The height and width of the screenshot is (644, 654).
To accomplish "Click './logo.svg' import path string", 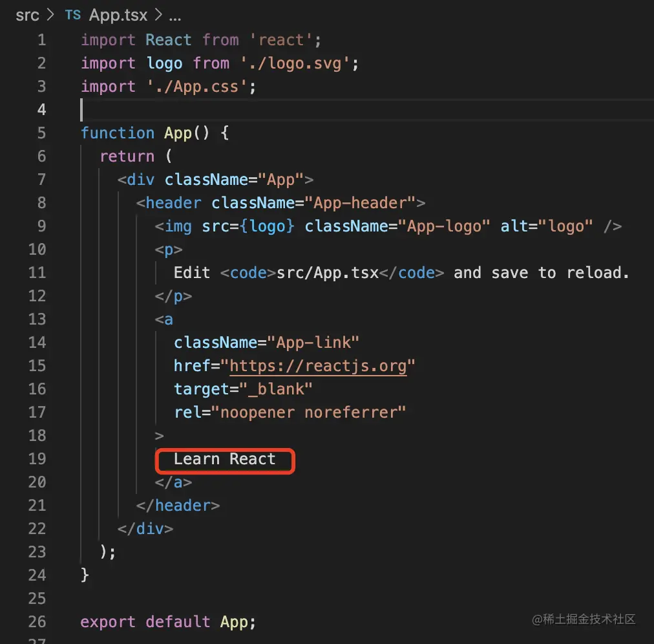I will (295, 63).
